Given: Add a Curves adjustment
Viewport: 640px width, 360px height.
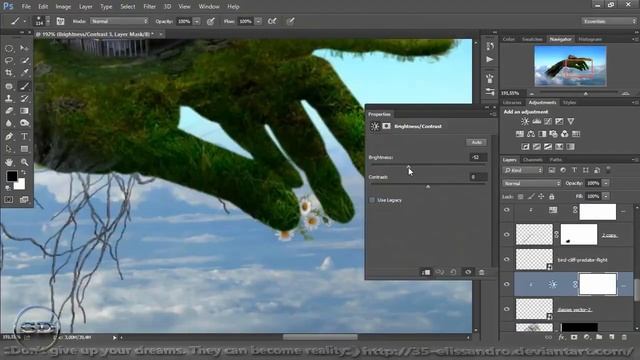Looking at the screenshot, I should 548,121.
